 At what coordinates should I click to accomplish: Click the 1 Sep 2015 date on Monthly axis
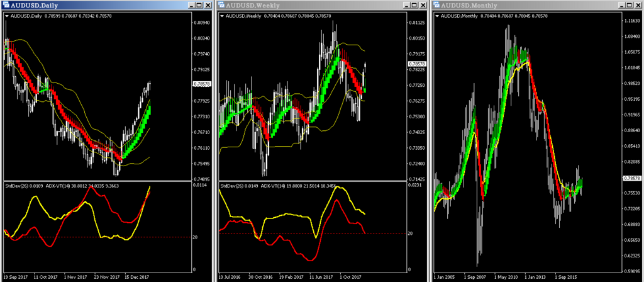pyautogui.click(x=565, y=277)
